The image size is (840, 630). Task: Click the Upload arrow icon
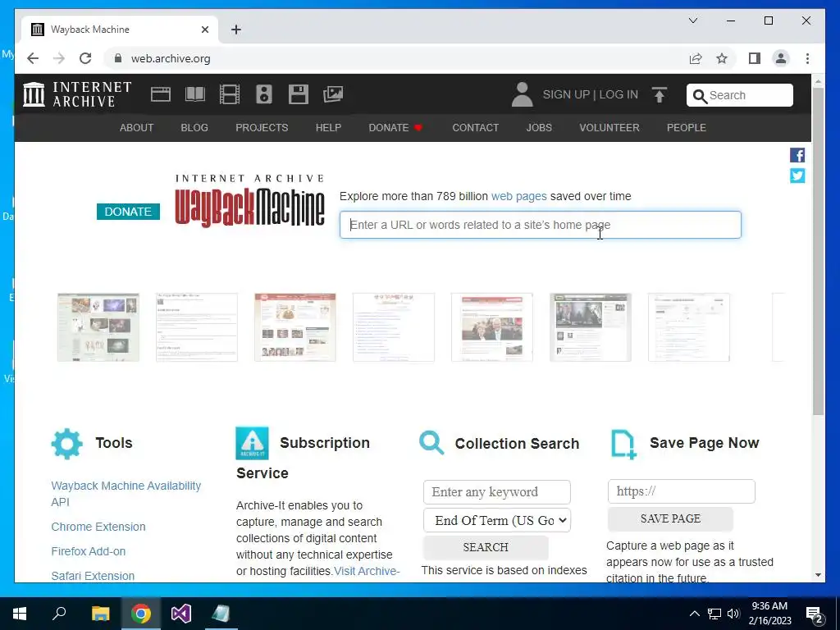coord(660,95)
